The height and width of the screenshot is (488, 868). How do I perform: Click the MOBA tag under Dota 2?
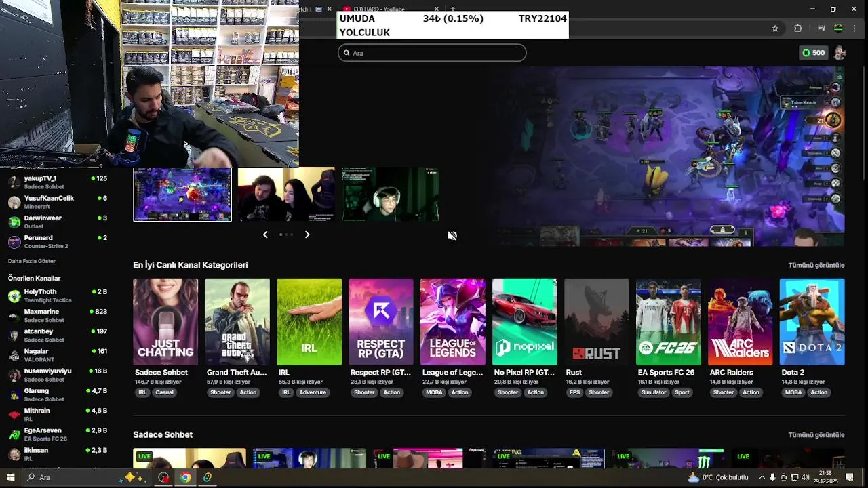coord(793,392)
